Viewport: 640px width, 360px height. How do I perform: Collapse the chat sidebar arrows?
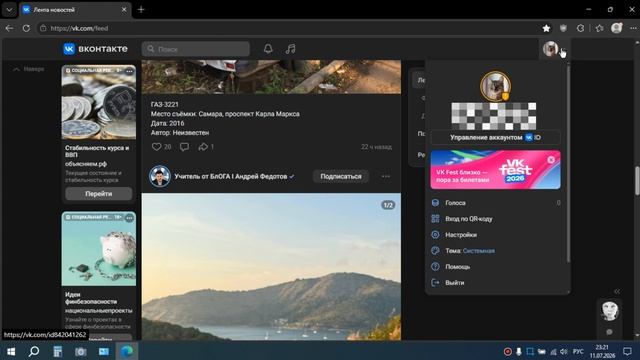pos(617,291)
